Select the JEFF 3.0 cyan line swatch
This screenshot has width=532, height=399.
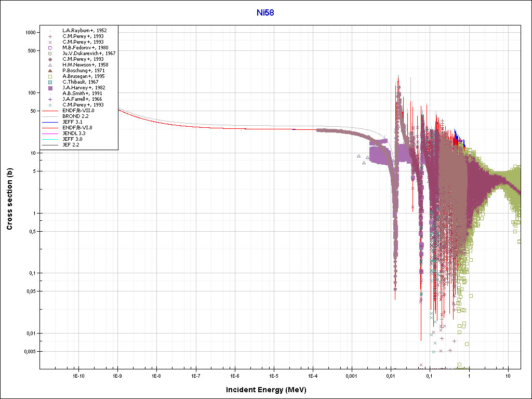coord(50,139)
